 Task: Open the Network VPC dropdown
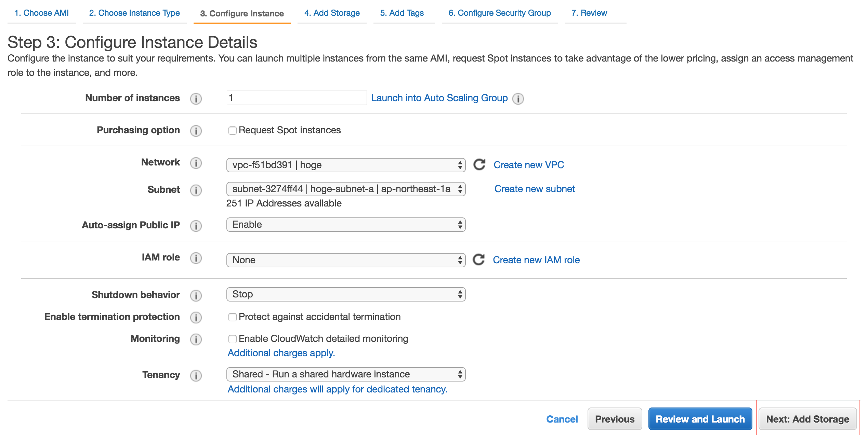click(x=346, y=165)
